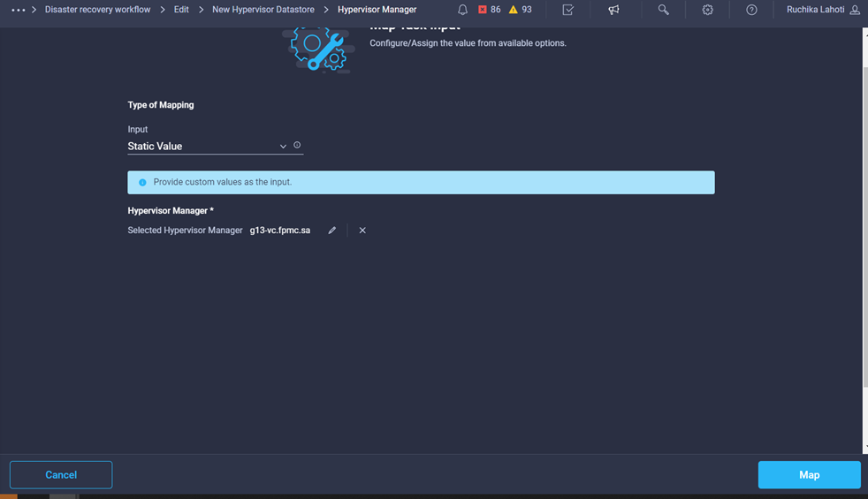Show info tooltip beside Static Value
Image resolution: width=868 pixels, height=499 pixels.
click(x=297, y=145)
